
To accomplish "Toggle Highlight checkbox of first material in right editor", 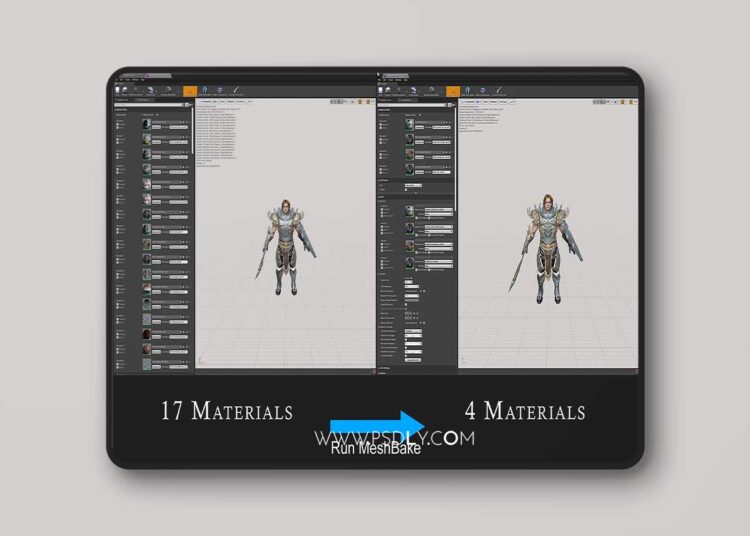I will pos(382,122).
